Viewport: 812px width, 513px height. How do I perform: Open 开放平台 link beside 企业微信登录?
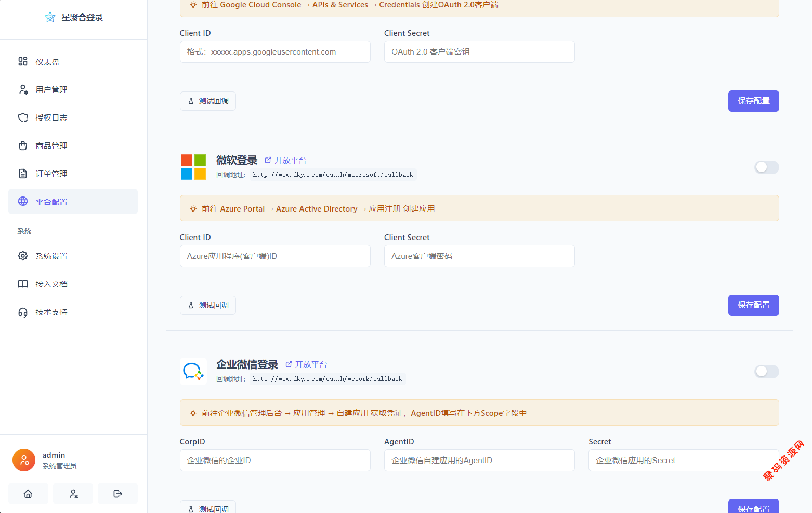point(306,364)
